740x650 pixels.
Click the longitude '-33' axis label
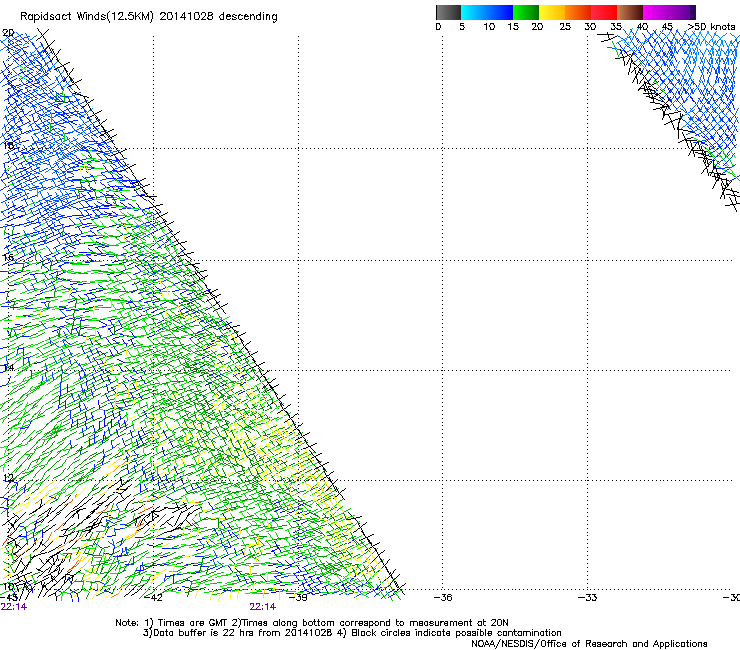coord(588,598)
